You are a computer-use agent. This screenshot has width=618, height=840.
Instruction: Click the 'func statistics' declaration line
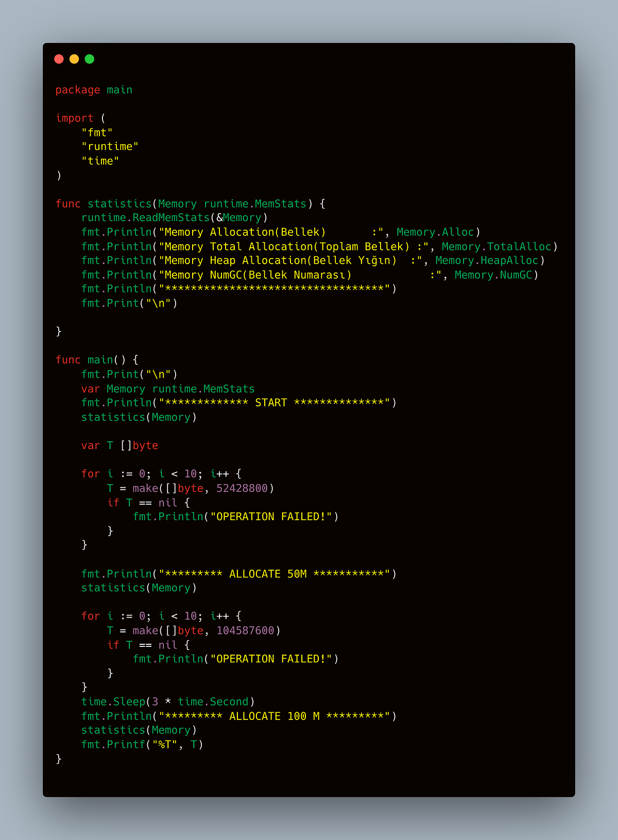point(191,204)
